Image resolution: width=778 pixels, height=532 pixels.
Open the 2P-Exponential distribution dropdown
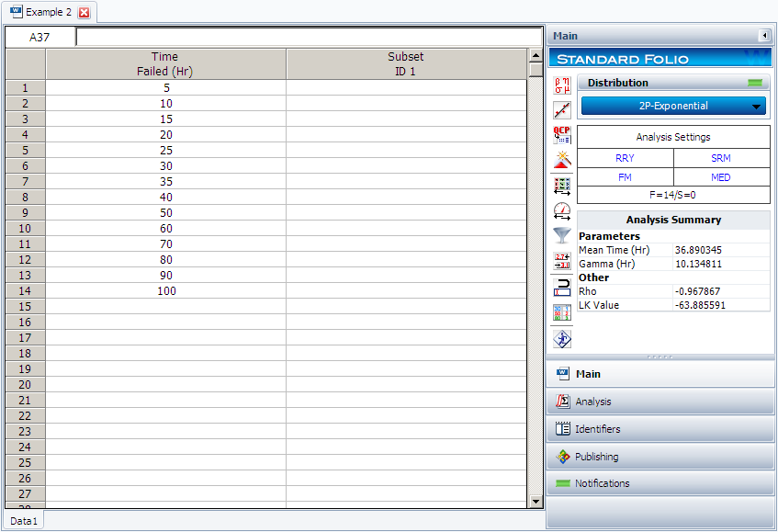pos(673,106)
